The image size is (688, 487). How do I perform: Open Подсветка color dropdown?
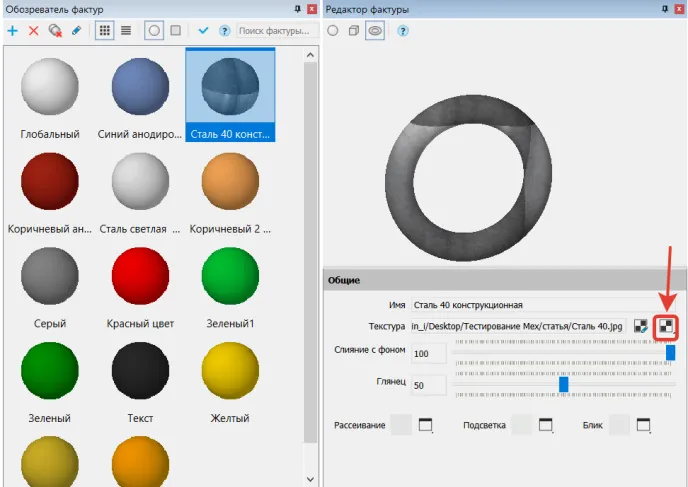point(545,426)
